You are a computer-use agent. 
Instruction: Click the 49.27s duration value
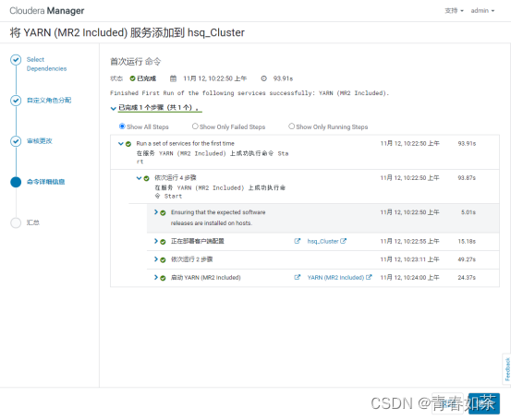[467, 259]
